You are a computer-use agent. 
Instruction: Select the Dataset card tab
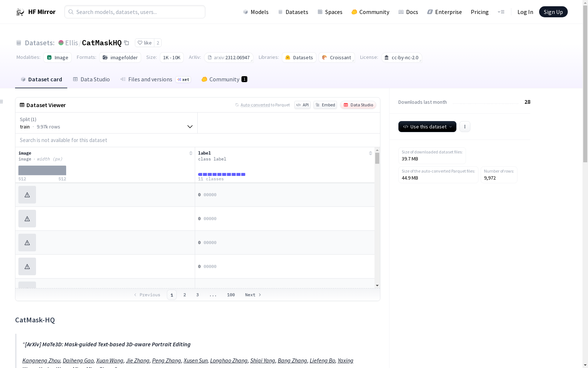coord(41,79)
